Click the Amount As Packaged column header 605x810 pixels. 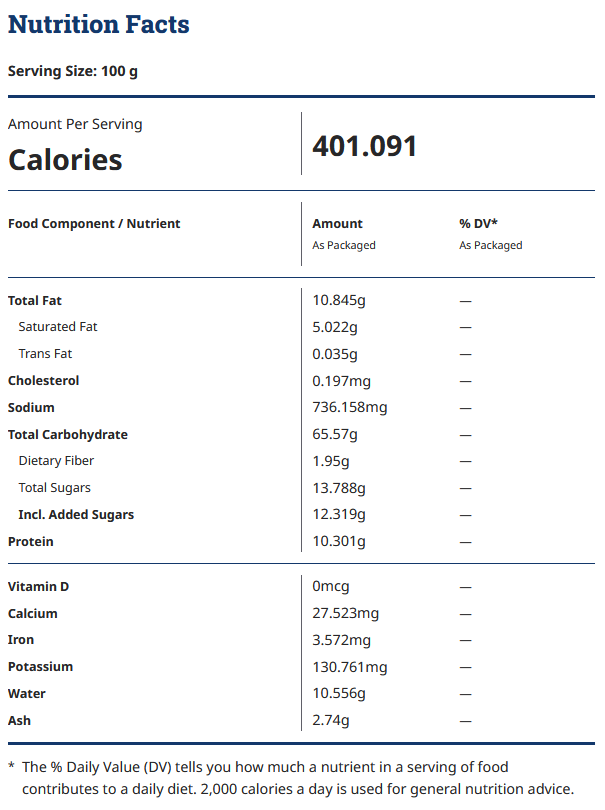click(x=344, y=234)
